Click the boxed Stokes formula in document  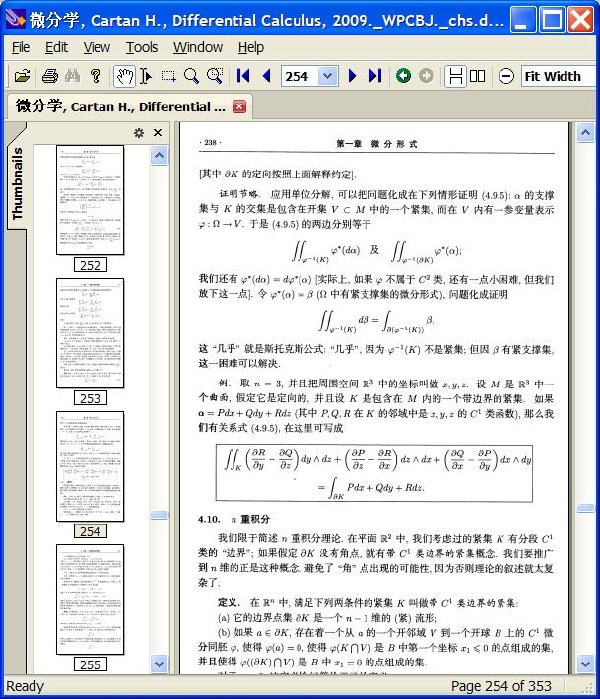point(374,473)
